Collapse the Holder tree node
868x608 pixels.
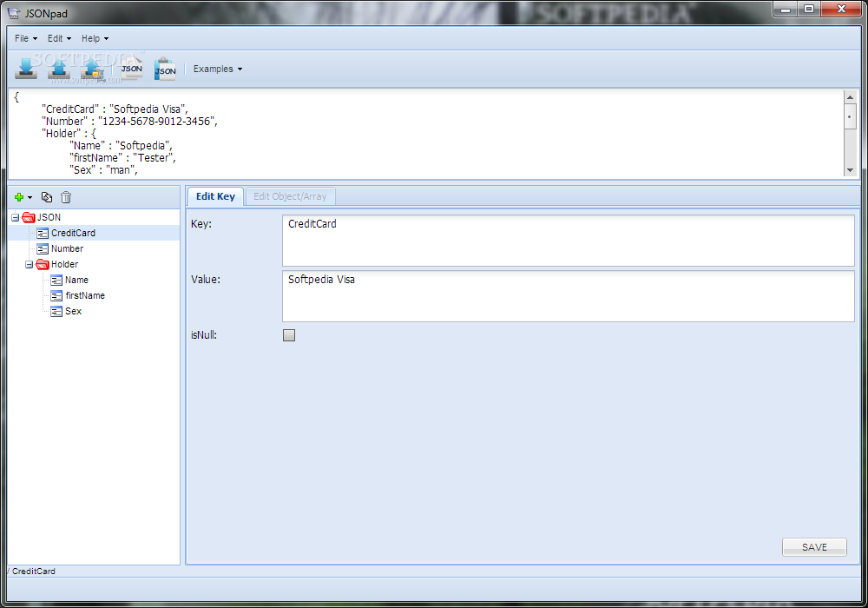coord(29,265)
